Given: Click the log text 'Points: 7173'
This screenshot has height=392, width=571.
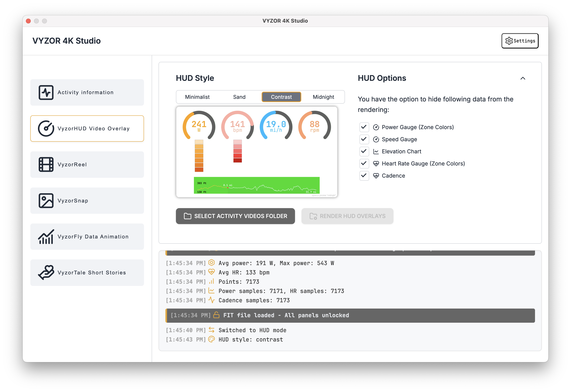Looking at the screenshot, I should click(239, 282).
